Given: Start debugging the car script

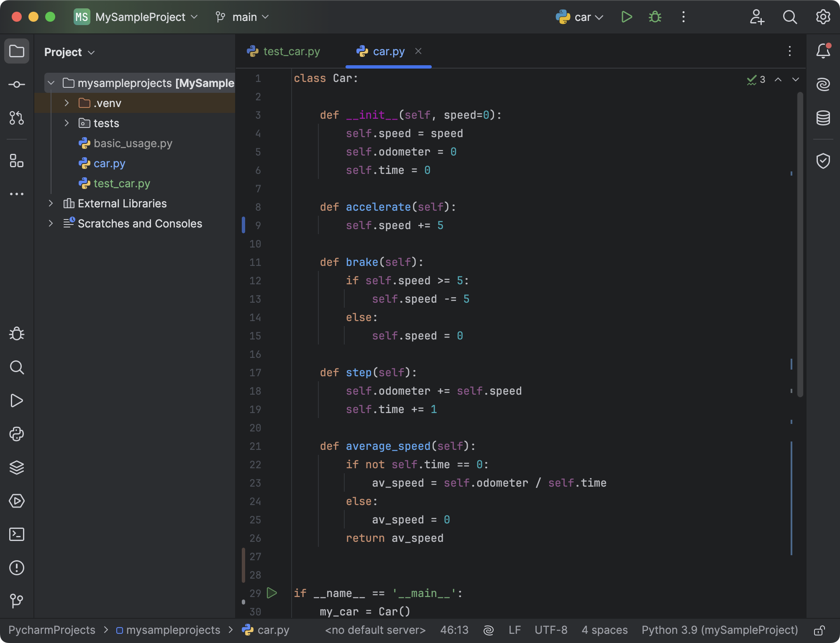Looking at the screenshot, I should point(654,17).
